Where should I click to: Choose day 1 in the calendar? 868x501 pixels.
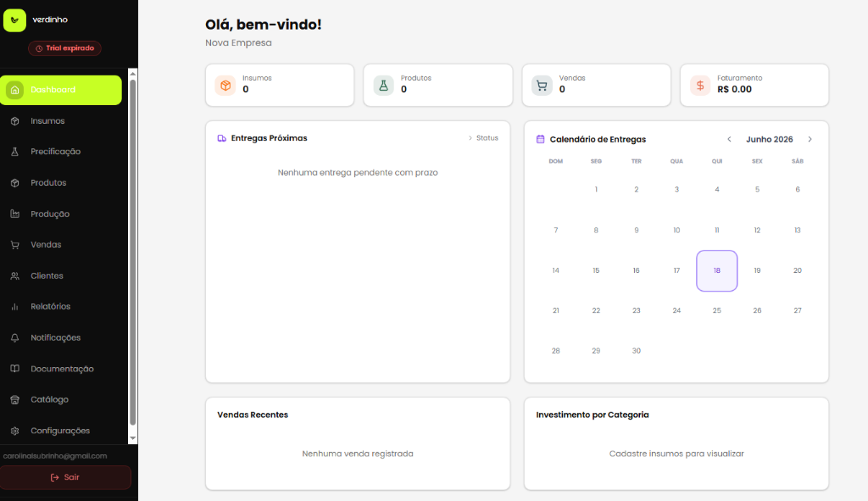(596, 189)
